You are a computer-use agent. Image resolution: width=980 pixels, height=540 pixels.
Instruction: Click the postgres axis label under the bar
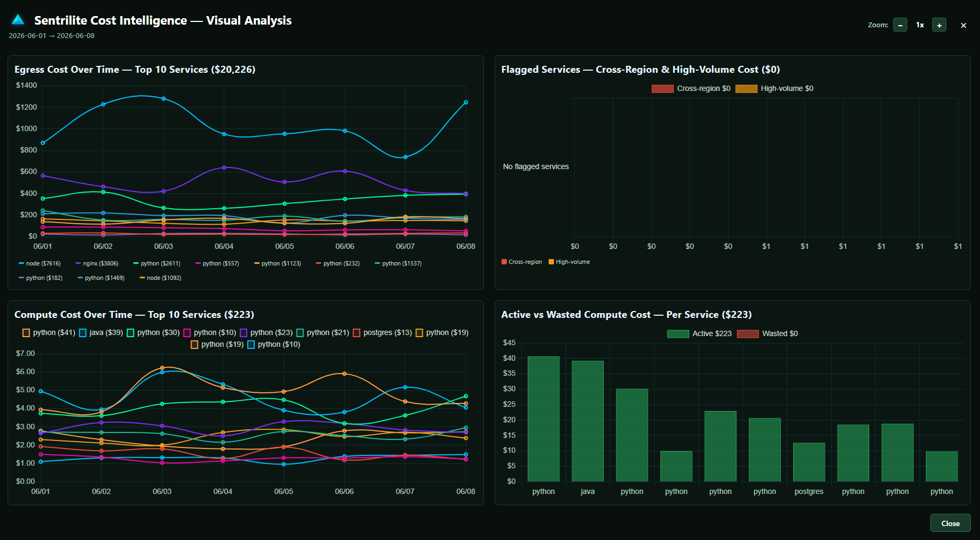pos(809,491)
